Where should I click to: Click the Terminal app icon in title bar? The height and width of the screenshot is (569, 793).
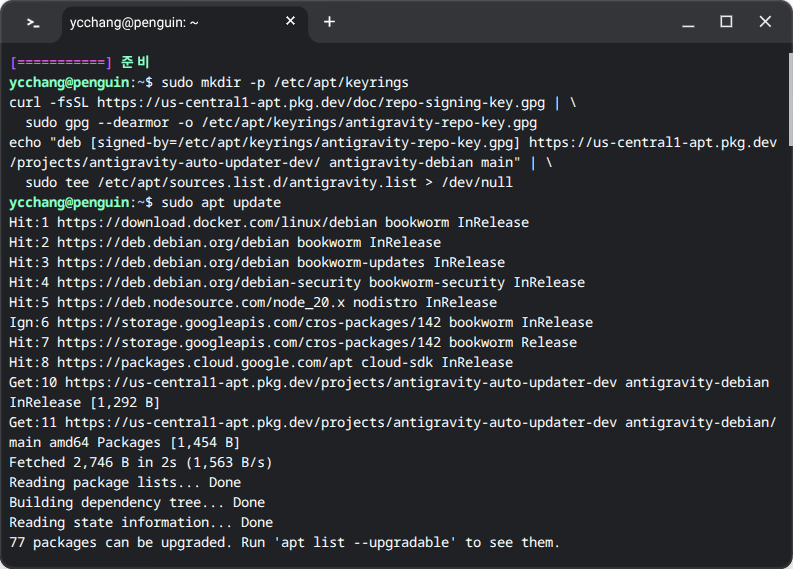click(32, 22)
